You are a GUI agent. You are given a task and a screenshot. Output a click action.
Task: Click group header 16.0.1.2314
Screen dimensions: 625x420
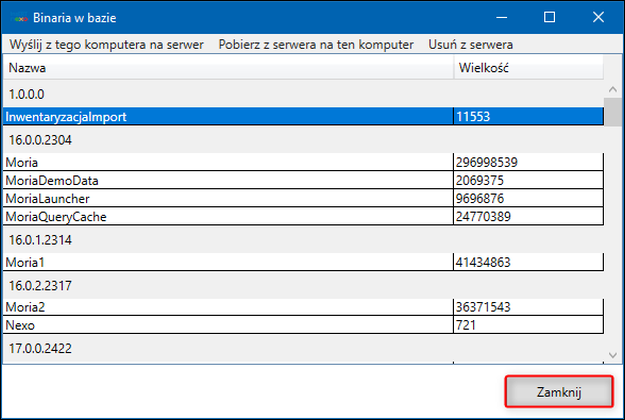coord(303,240)
